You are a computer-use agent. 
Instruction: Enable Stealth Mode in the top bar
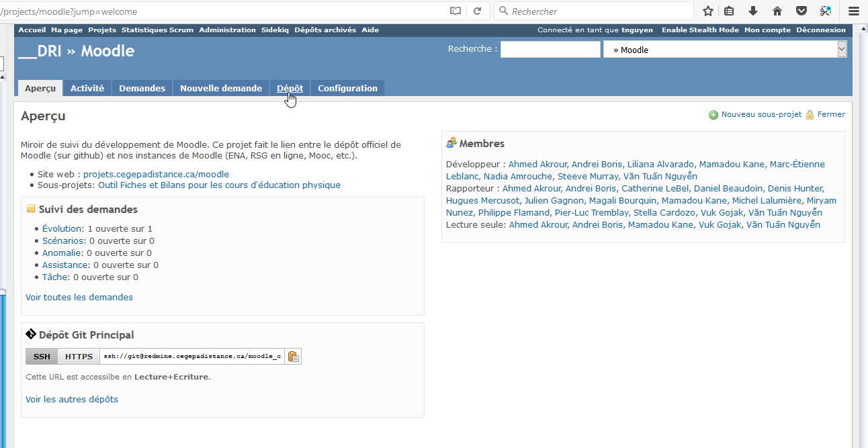(700, 30)
